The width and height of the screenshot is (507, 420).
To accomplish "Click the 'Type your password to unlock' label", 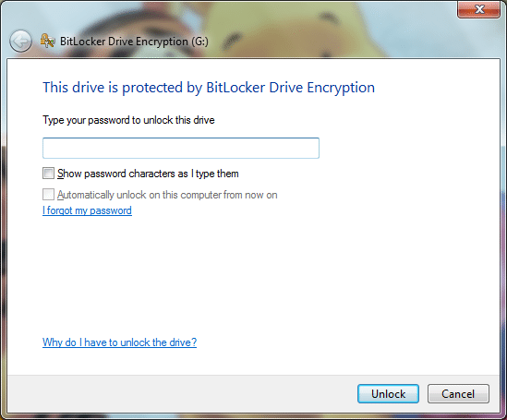I will [128, 120].
